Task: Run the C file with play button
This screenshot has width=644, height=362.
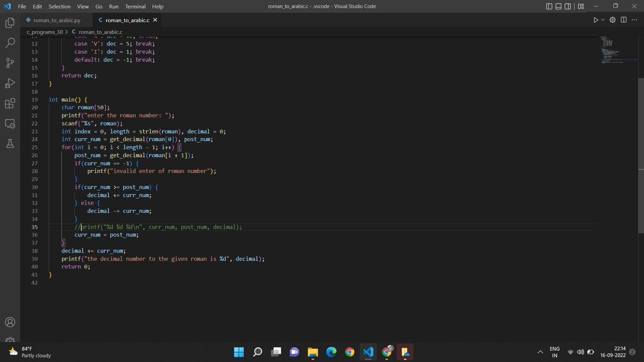Action: [x=595, y=20]
